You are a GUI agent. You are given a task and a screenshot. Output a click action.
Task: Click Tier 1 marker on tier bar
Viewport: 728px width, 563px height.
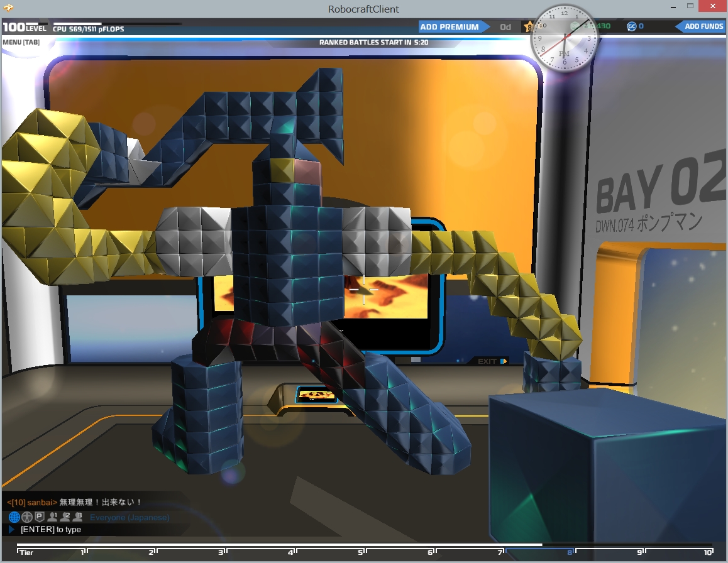83,552
